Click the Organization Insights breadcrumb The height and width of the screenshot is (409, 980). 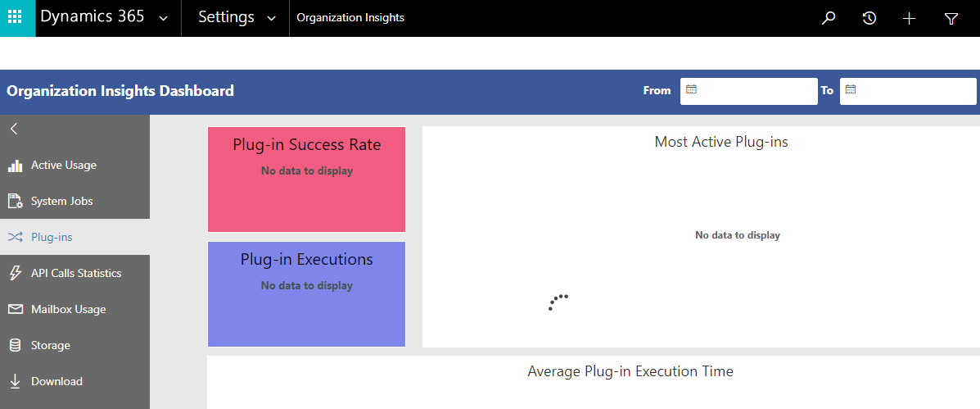pos(350,18)
